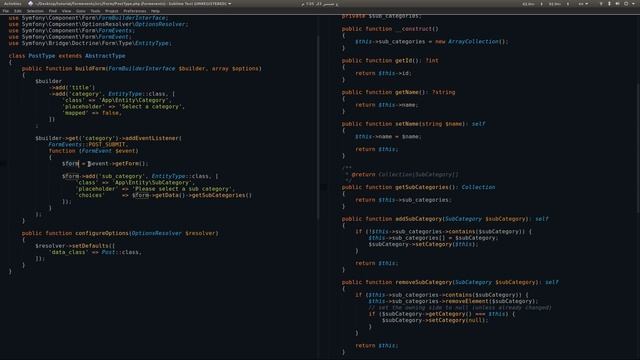Open the keyboard language indicator dropdown
This screenshot has width=640, height=360.
click(x=583, y=4)
